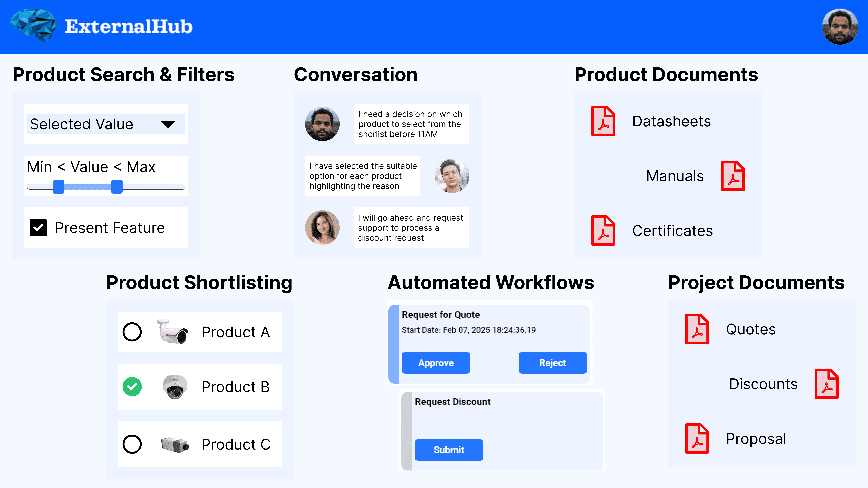868x488 pixels.
Task: Open the Manuals PDF icon
Action: tap(733, 176)
